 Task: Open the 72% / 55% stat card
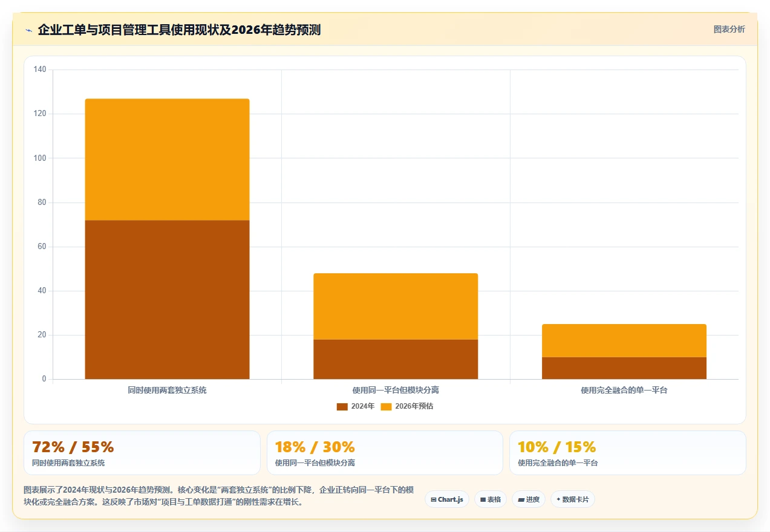click(142, 453)
